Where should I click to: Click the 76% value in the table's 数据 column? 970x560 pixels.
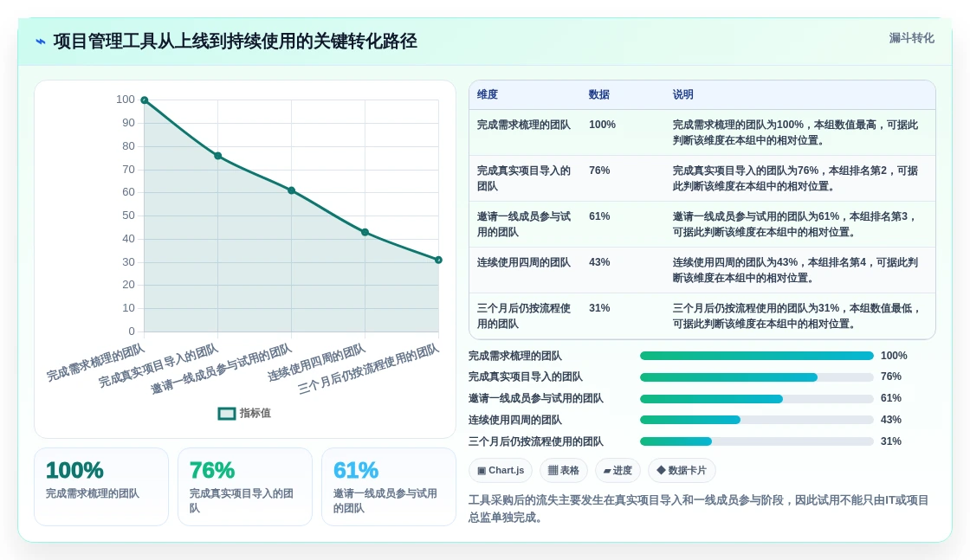point(598,171)
